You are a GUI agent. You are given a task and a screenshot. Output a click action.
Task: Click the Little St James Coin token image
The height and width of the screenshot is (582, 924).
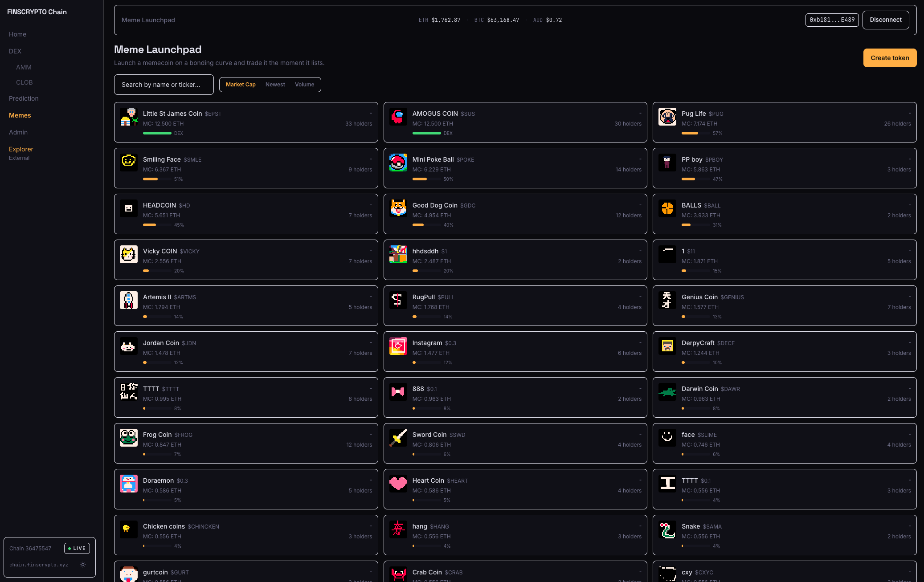(x=129, y=117)
